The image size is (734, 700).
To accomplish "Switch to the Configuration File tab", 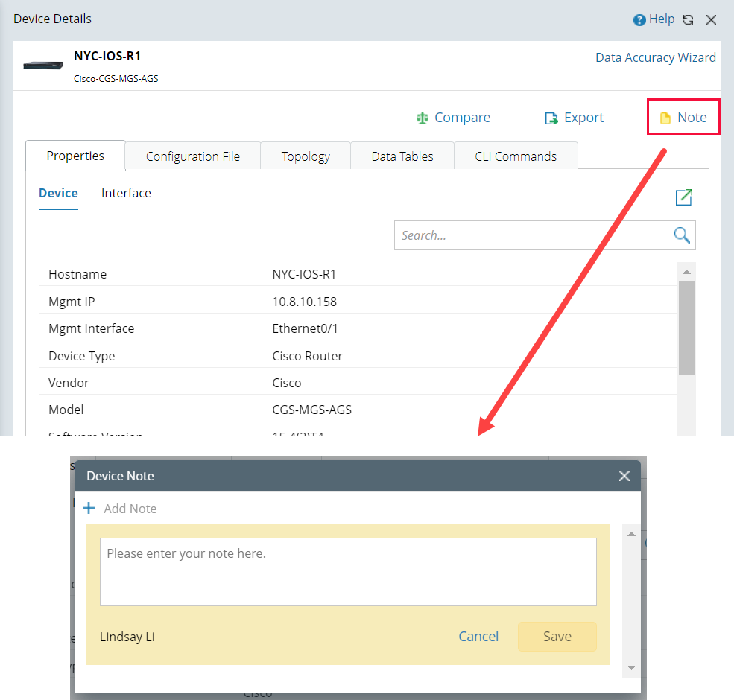I will pyautogui.click(x=192, y=156).
